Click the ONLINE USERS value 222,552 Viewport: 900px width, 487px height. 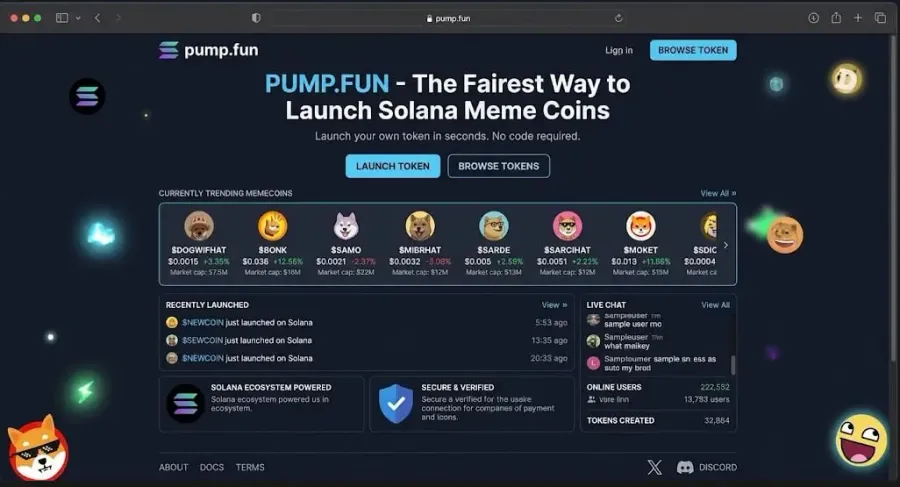(x=715, y=388)
